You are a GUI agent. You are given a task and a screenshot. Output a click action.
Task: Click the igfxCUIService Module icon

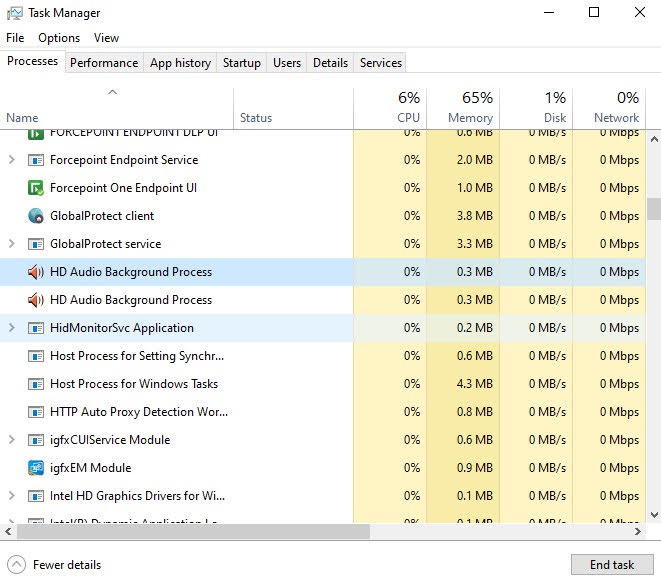point(36,440)
